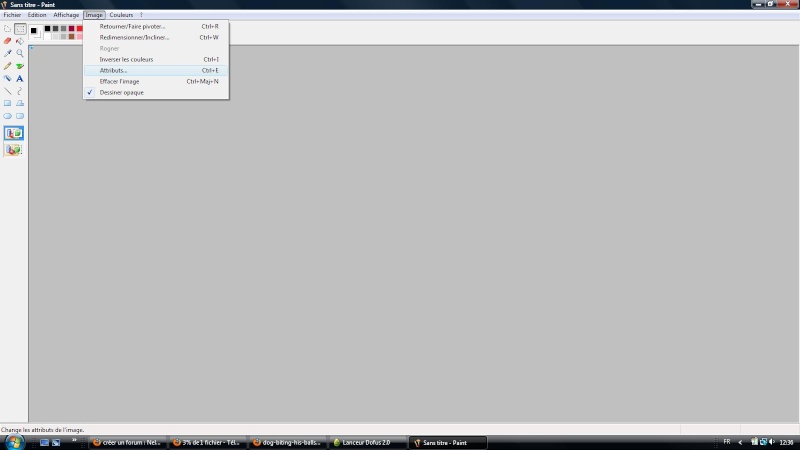This screenshot has width=800, height=450.
Task: Select the Airbrush spray tool
Action: pos(7,79)
